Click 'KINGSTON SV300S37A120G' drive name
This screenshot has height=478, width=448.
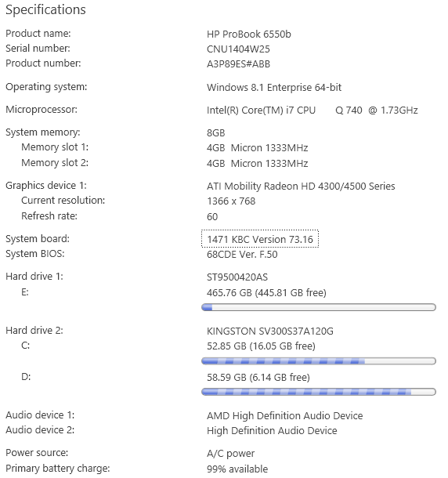point(270,331)
